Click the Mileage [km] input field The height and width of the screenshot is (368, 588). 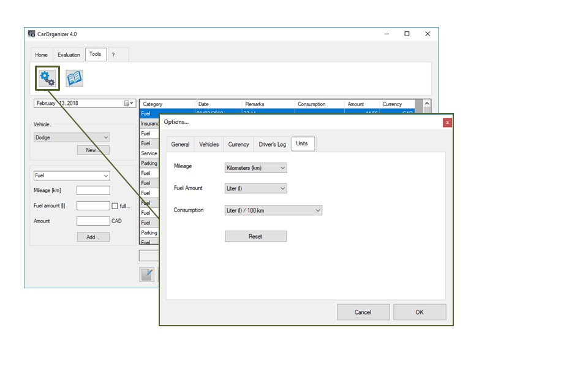(93, 191)
